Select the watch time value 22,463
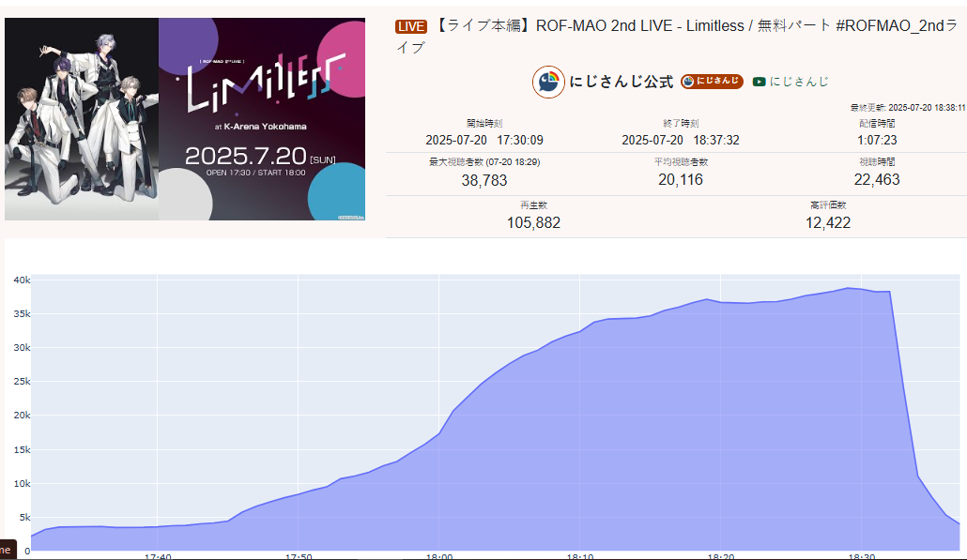Viewport: 967px width, 560px height. (x=877, y=180)
